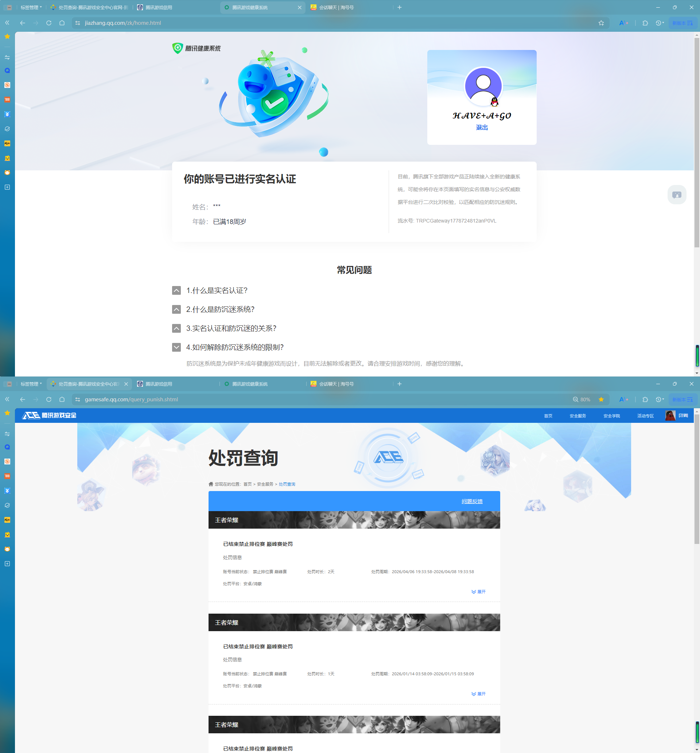Refresh the gamesafe.qq.com page

[49, 399]
